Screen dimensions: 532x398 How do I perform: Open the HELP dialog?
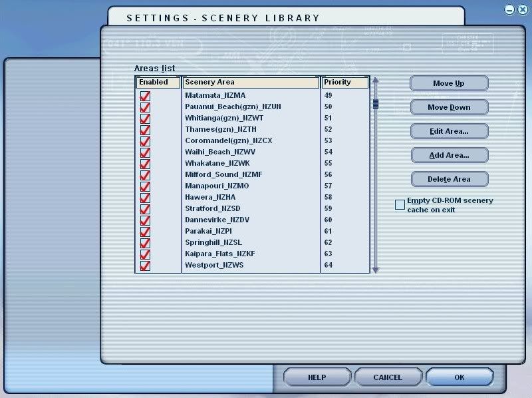point(317,377)
